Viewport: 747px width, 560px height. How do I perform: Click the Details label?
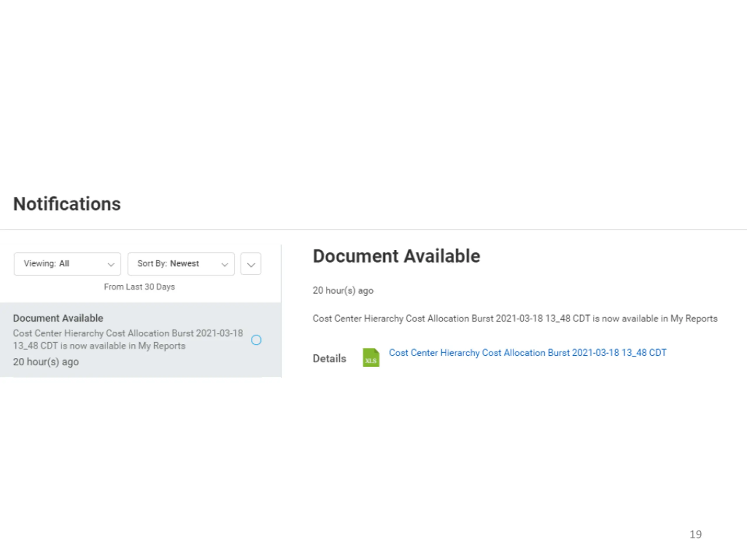[x=329, y=358]
